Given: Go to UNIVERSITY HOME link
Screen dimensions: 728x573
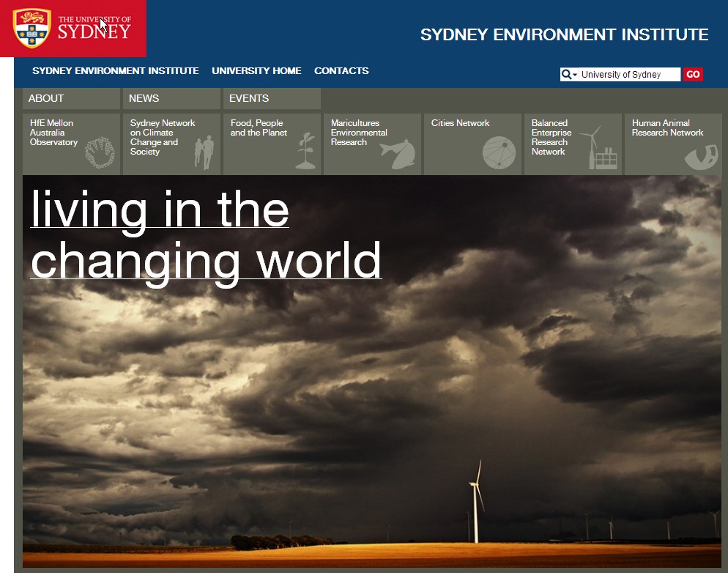Looking at the screenshot, I should tap(256, 71).
